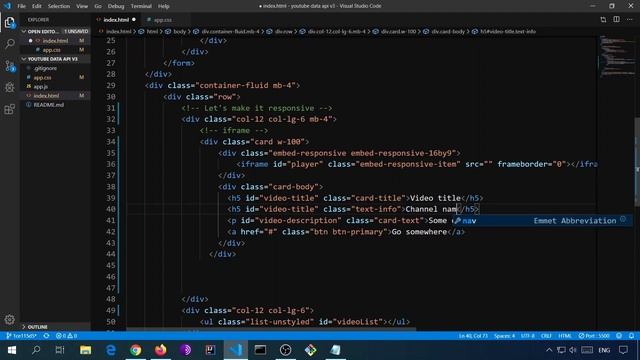The width and height of the screenshot is (640, 360).
Task: Switch to Firefox on the taskbar
Action: pyautogui.click(x=160, y=350)
